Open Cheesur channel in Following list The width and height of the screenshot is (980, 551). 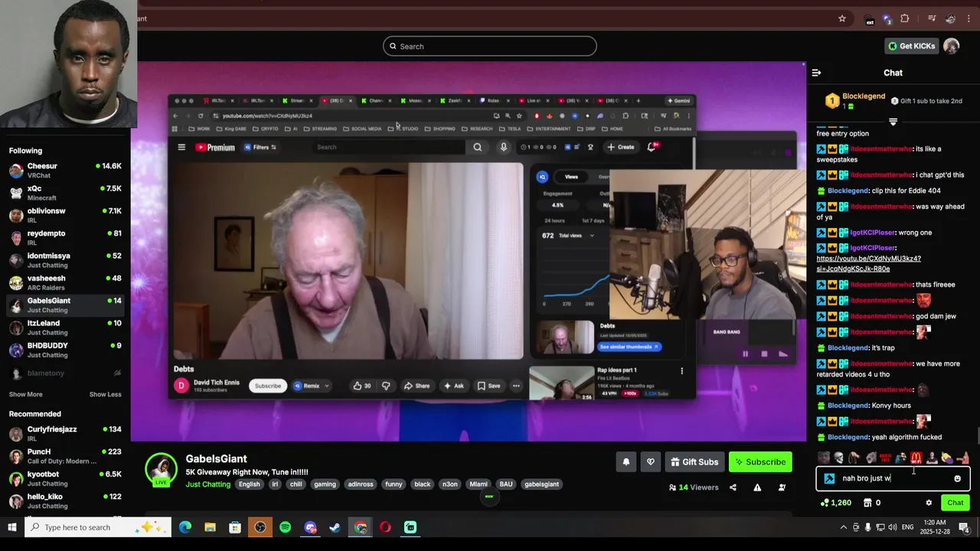(65, 170)
